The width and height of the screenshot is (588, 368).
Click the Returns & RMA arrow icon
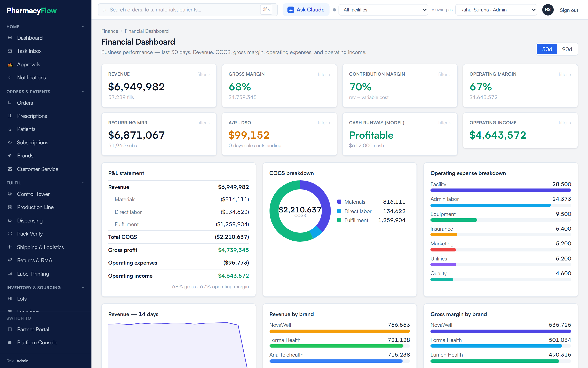point(10,260)
